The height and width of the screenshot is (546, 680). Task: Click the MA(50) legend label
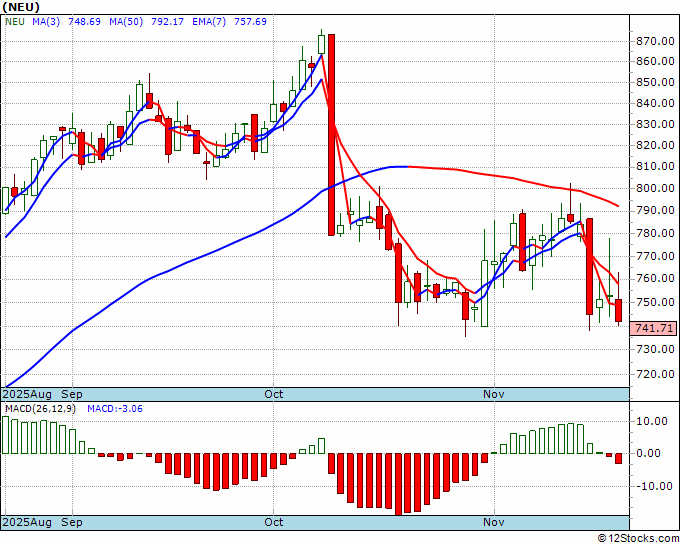coord(126,22)
